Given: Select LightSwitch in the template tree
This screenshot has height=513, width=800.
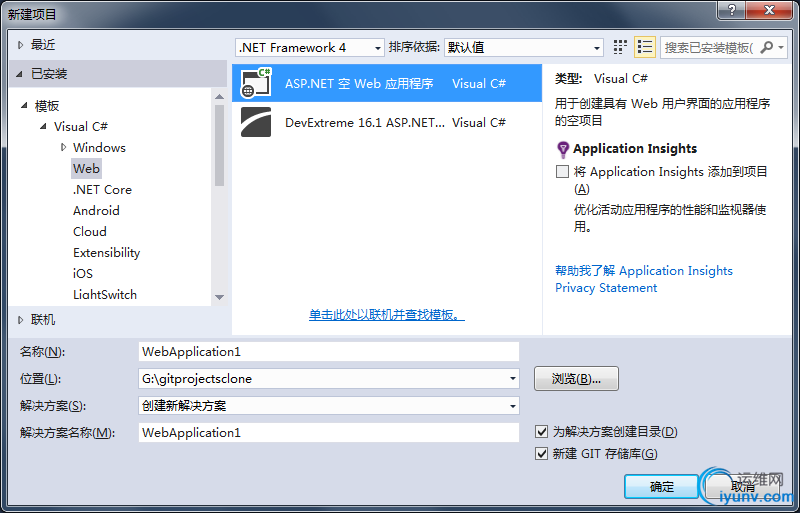Looking at the screenshot, I should pyautogui.click(x=105, y=295).
